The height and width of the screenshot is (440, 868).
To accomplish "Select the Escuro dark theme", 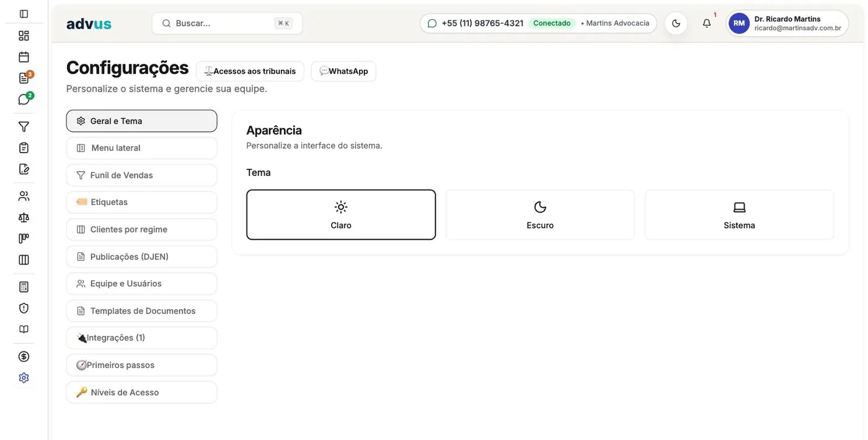I will click(x=540, y=214).
